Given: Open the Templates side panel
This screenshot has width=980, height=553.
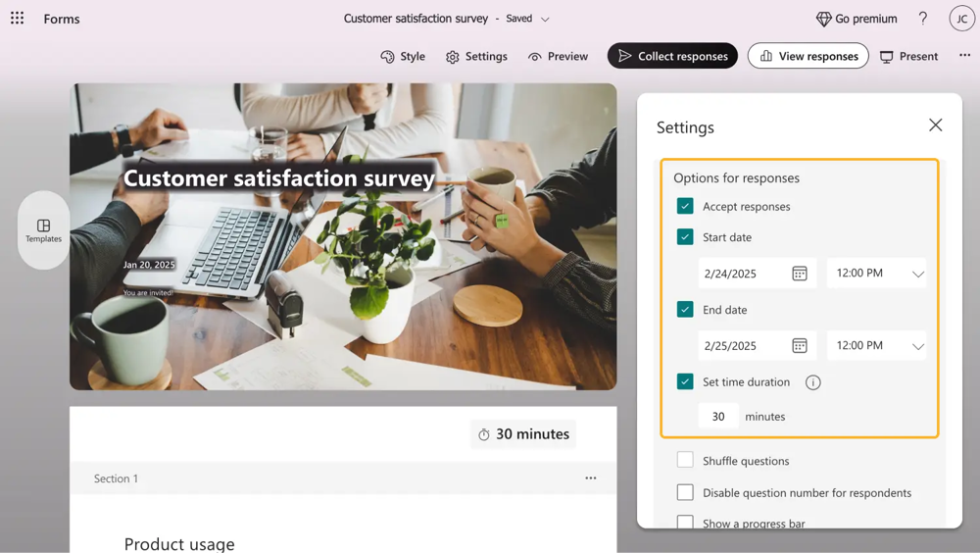Looking at the screenshot, I should tap(43, 230).
